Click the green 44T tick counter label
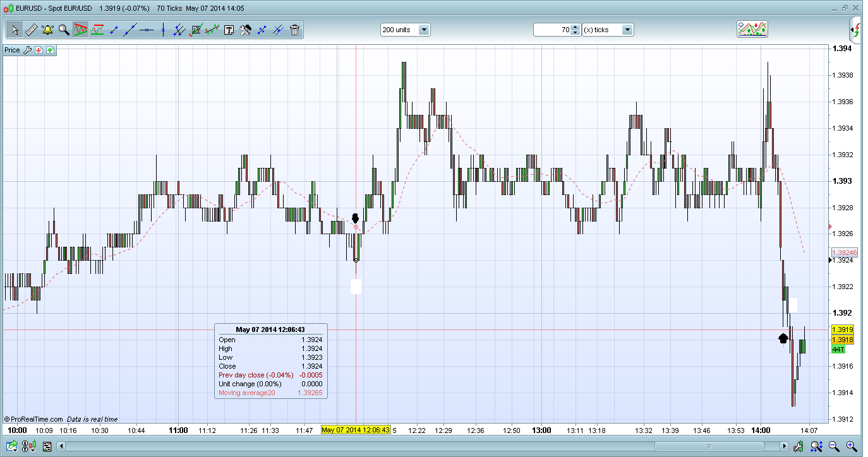 (838, 349)
